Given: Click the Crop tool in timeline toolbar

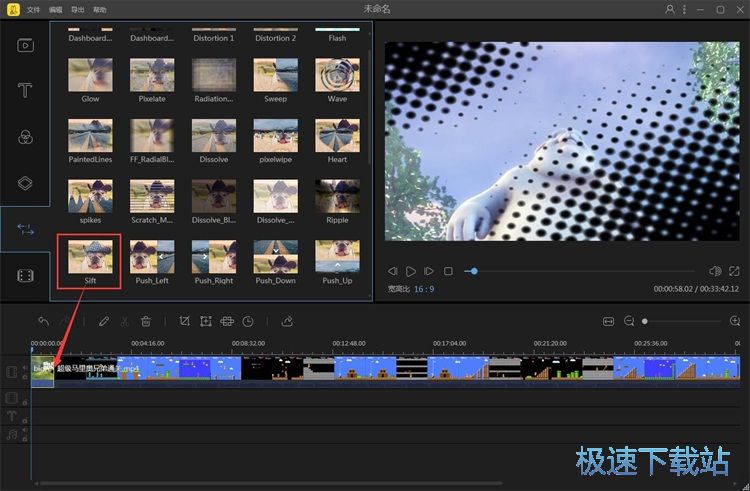Looking at the screenshot, I should (184, 321).
